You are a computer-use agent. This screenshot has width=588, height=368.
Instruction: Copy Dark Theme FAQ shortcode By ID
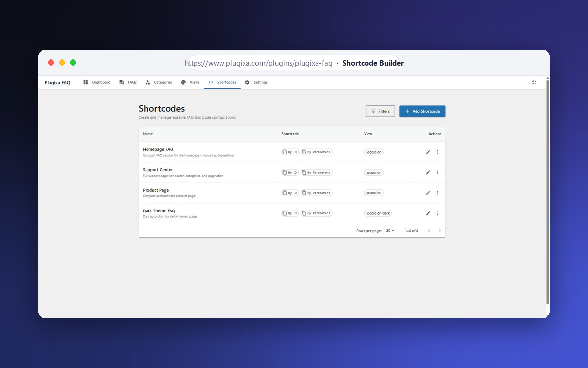click(x=290, y=213)
